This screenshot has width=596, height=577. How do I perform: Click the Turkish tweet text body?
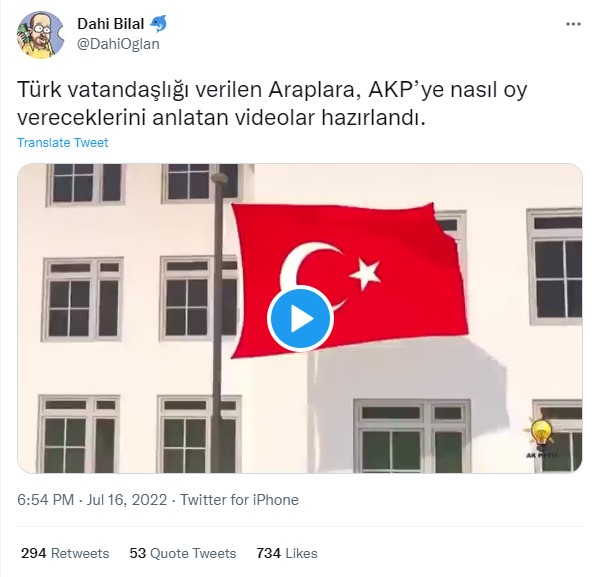point(272,103)
